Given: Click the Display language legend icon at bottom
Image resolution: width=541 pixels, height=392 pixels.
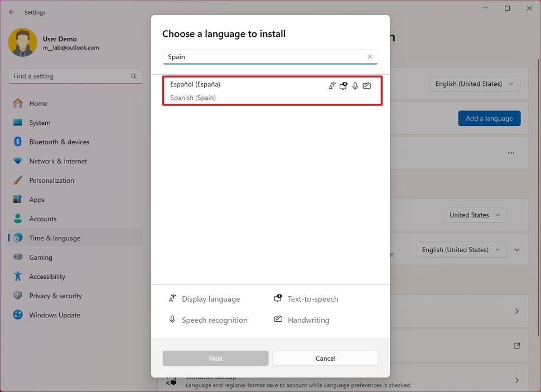Looking at the screenshot, I should tap(172, 298).
